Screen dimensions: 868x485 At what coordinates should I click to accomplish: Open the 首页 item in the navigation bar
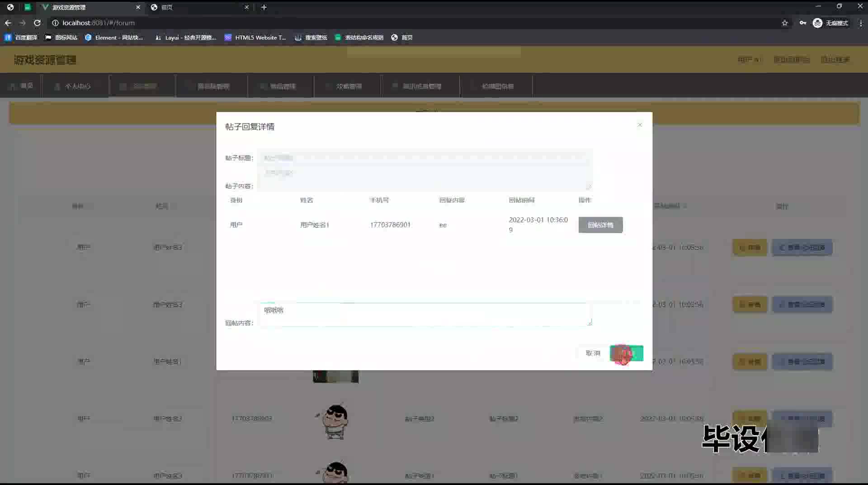(21, 86)
